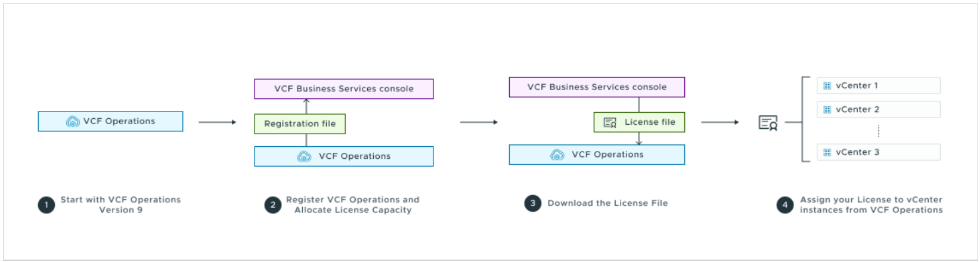980x262 pixels.
Task: Select the step number 4 circle
Action: click(x=785, y=205)
